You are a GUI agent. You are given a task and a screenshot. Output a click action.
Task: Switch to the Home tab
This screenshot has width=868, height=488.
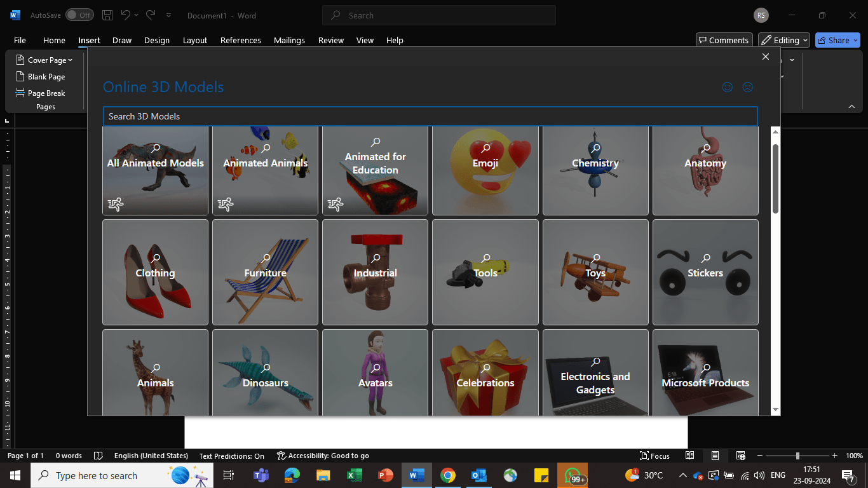click(54, 40)
